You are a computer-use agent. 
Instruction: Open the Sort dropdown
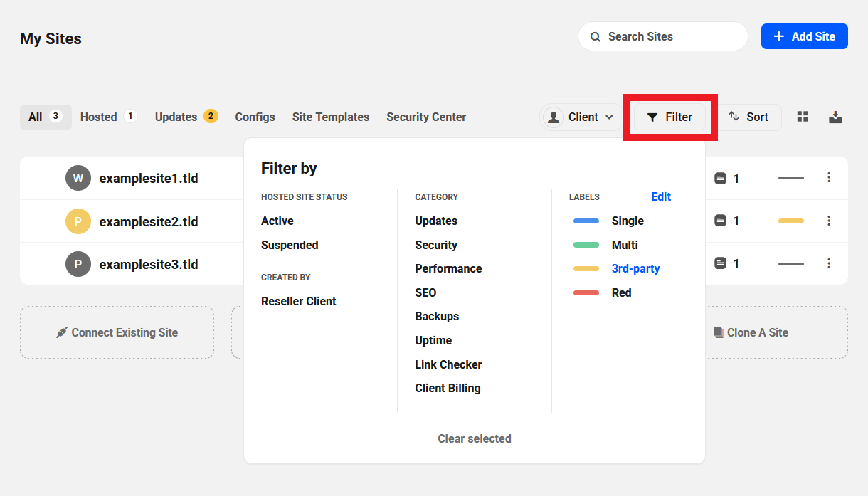tap(748, 117)
